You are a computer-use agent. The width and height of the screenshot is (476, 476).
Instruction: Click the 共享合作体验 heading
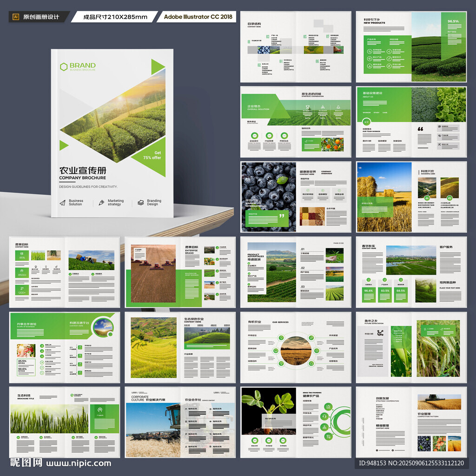26,324
